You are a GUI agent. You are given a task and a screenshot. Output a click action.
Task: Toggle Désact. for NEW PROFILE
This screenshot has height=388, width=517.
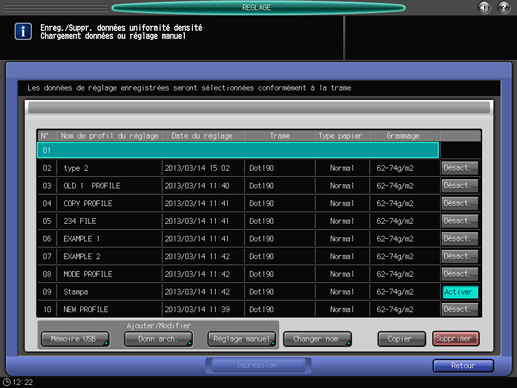(460, 309)
